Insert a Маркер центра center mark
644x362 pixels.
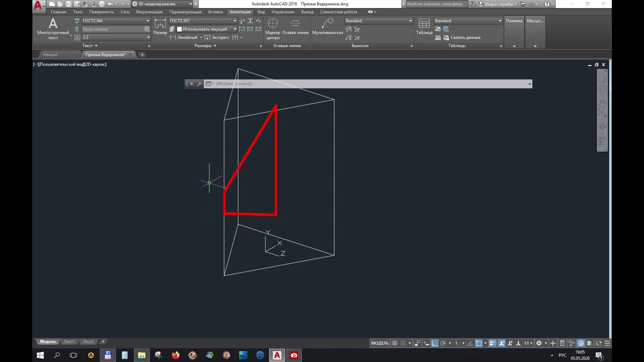tap(273, 29)
